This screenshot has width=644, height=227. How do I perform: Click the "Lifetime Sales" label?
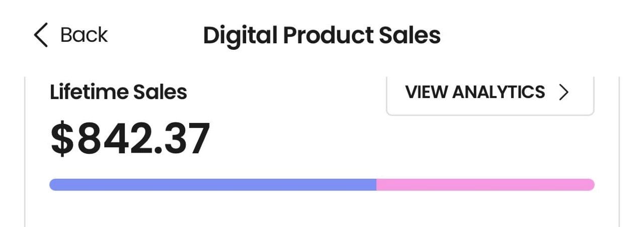click(118, 92)
